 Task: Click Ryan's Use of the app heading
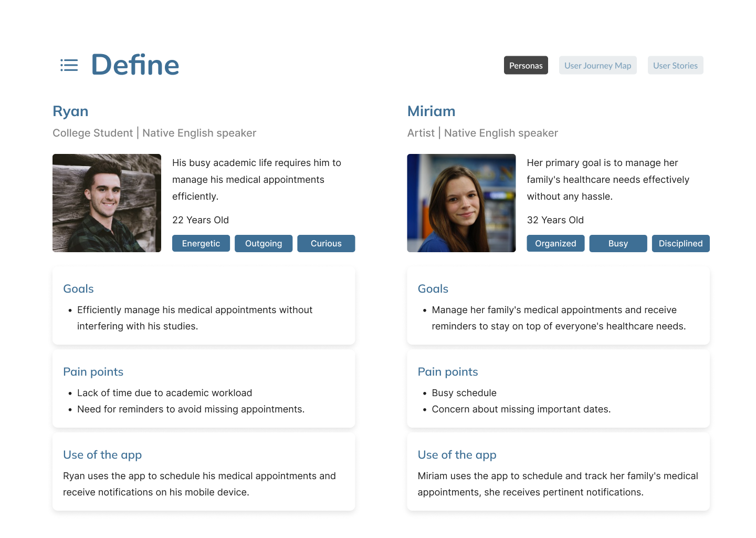(102, 455)
